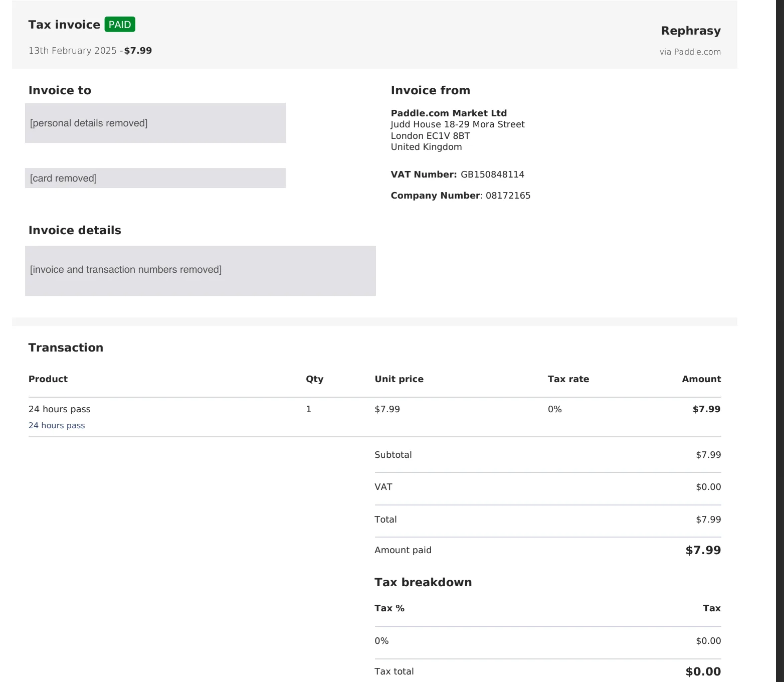Click 'London EC1V 8BT' postcode line
The height and width of the screenshot is (682, 784).
tap(431, 136)
